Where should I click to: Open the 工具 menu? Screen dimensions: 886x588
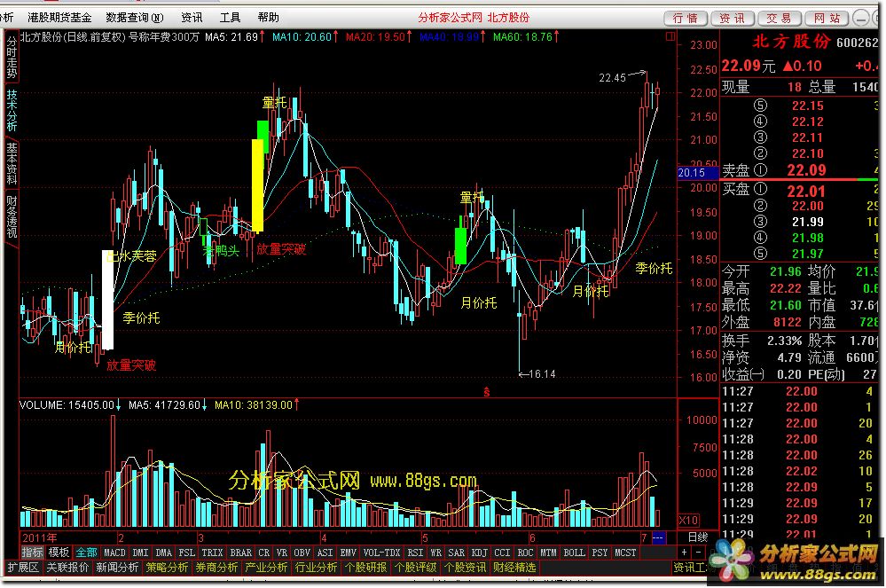pos(230,18)
